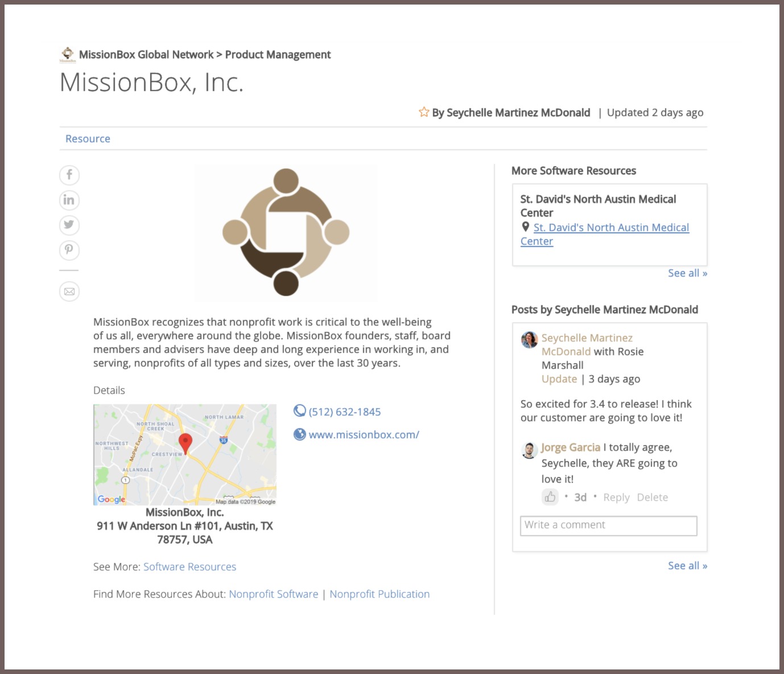Focus the Write a comment field
This screenshot has width=784, height=674.
pos(609,525)
